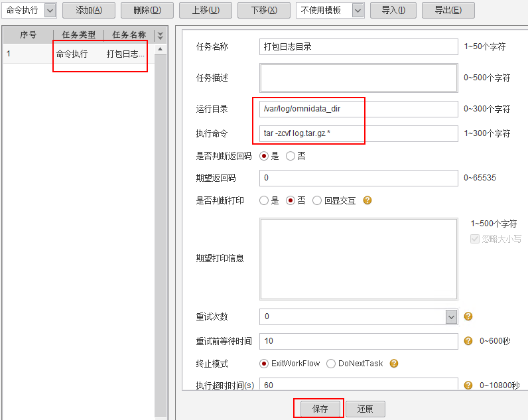Open help icon beside 重试次数 dropdown
The width and height of the screenshot is (528, 420).
pos(468,316)
